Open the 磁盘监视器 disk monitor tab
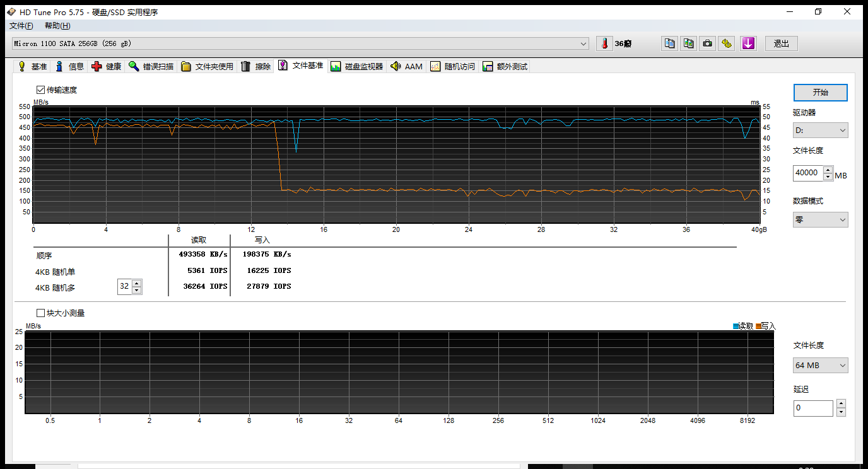Screen dimensions: 868x469 357,66
